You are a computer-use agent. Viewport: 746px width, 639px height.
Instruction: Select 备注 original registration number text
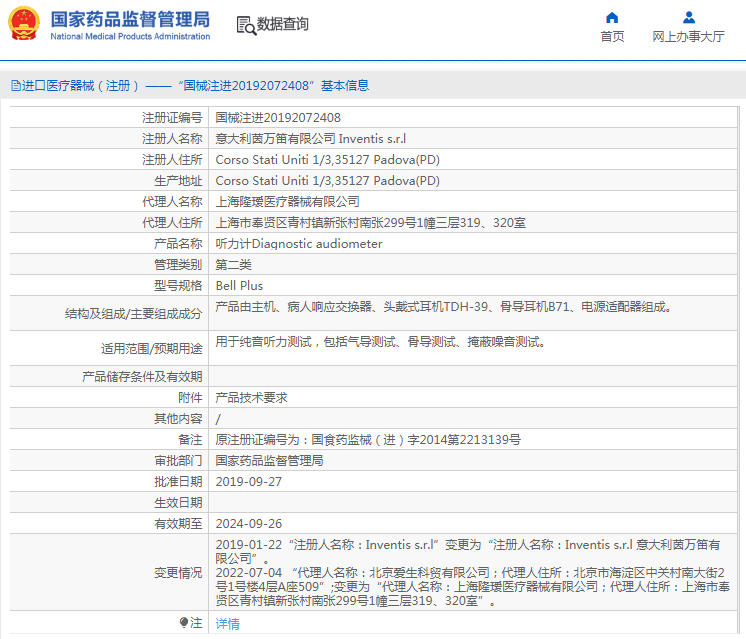pos(368,440)
